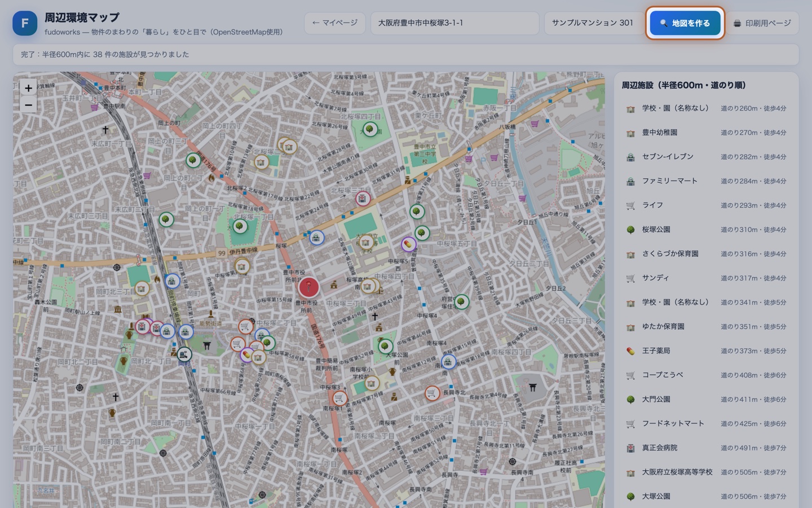
Task: Select the 学校・園（名称なし） row at 道のり341m
Action: [x=706, y=303]
